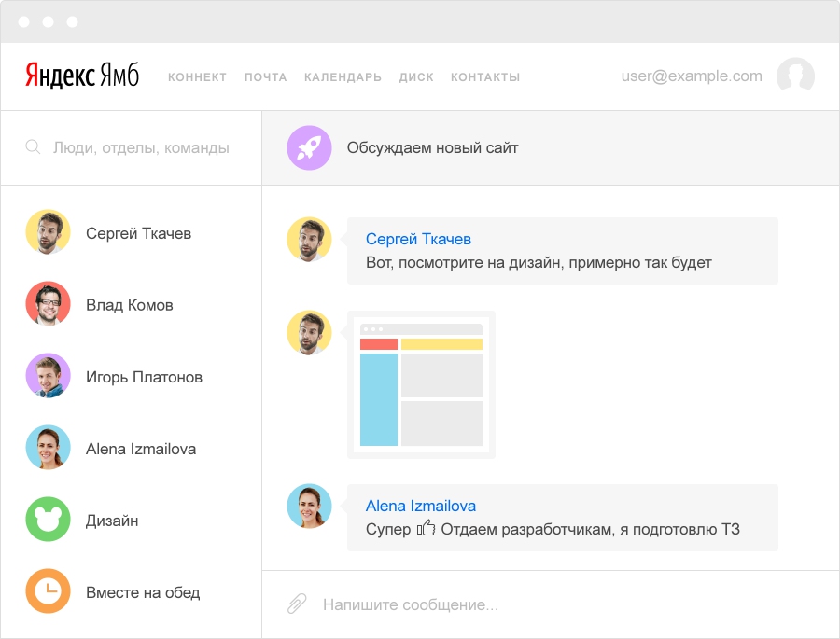The image size is (840, 639).
Task: Open the design mockup image thumbnail
Action: point(421,384)
